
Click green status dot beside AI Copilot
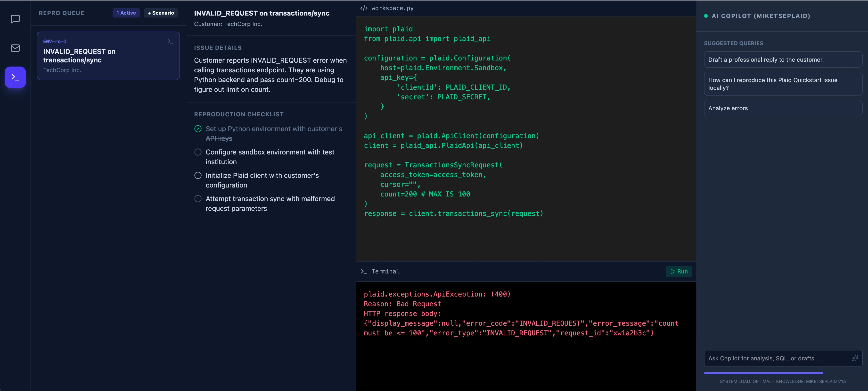pos(706,16)
